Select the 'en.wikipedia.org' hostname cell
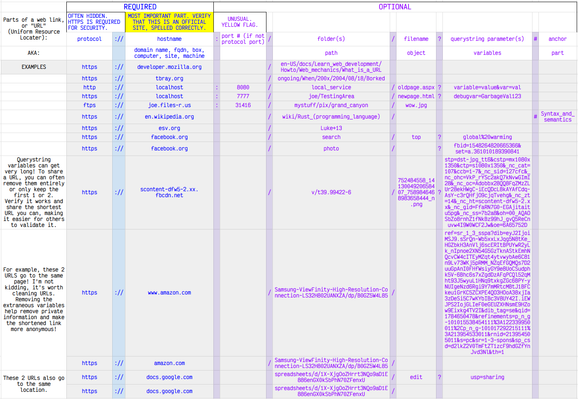Viewport: 578px width, 399px height. (x=169, y=117)
